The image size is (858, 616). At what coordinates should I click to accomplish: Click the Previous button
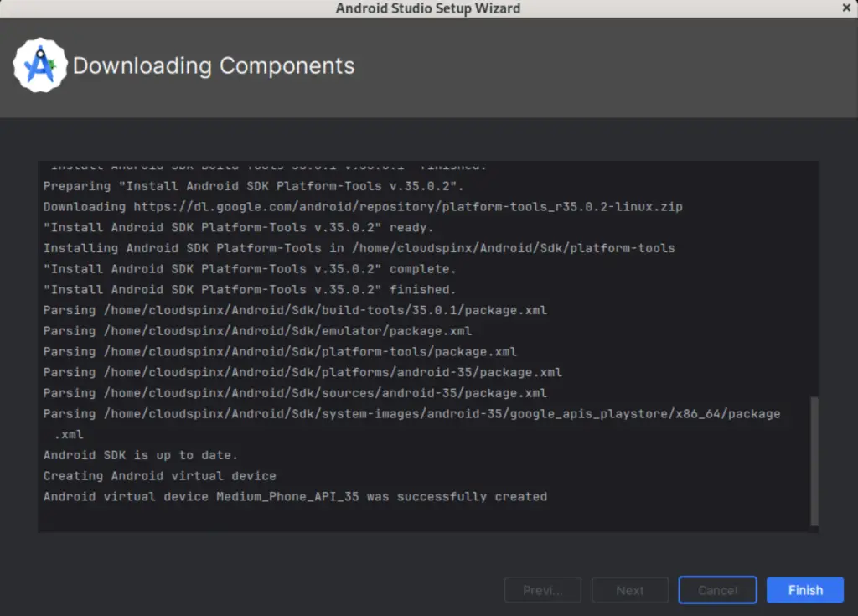tap(542, 589)
